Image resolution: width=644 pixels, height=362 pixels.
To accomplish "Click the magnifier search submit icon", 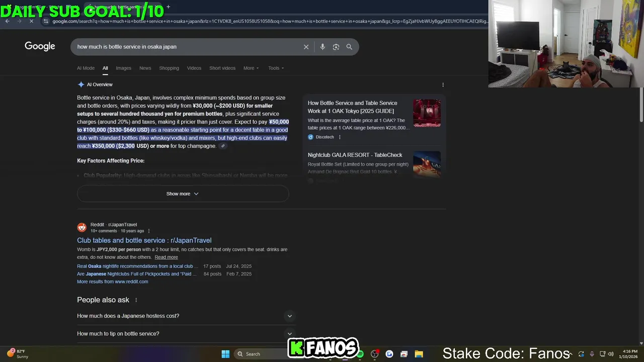I will pyautogui.click(x=349, y=47).
